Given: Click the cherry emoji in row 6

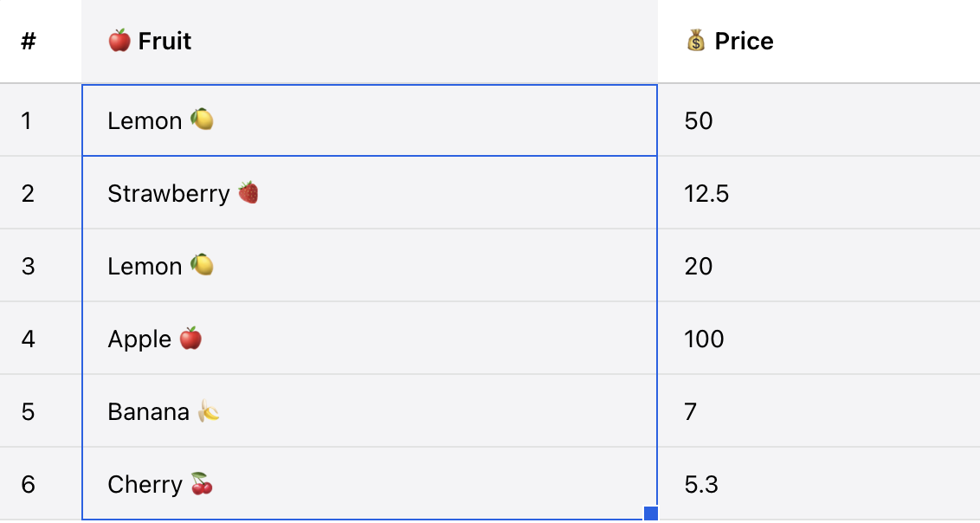Looking at the screenshot, I should pyautogui.click(x=201, y=484).
